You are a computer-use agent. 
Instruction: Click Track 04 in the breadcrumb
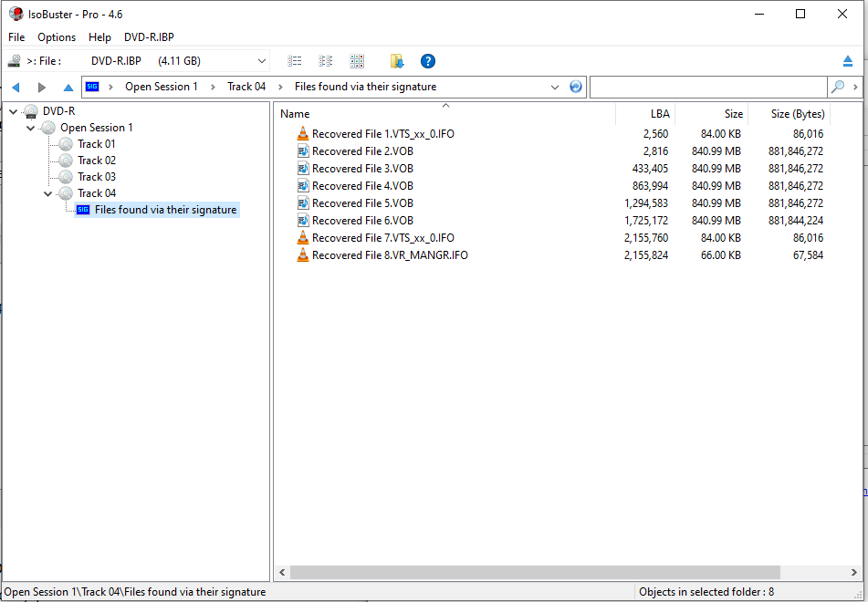[x=246, y=87]
